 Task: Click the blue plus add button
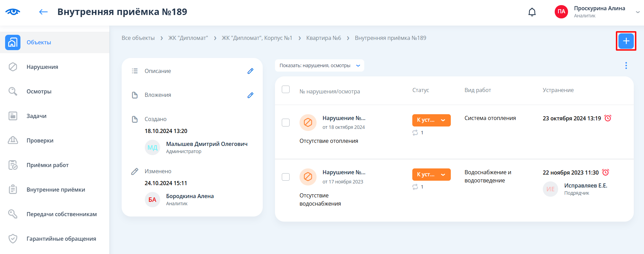click(x=626, y=41)
